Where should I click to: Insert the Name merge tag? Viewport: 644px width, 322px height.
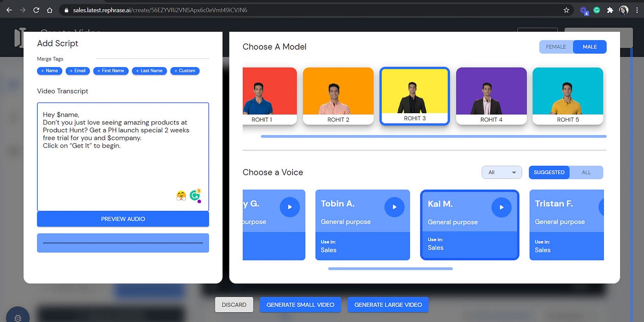[x=49, y=71]
